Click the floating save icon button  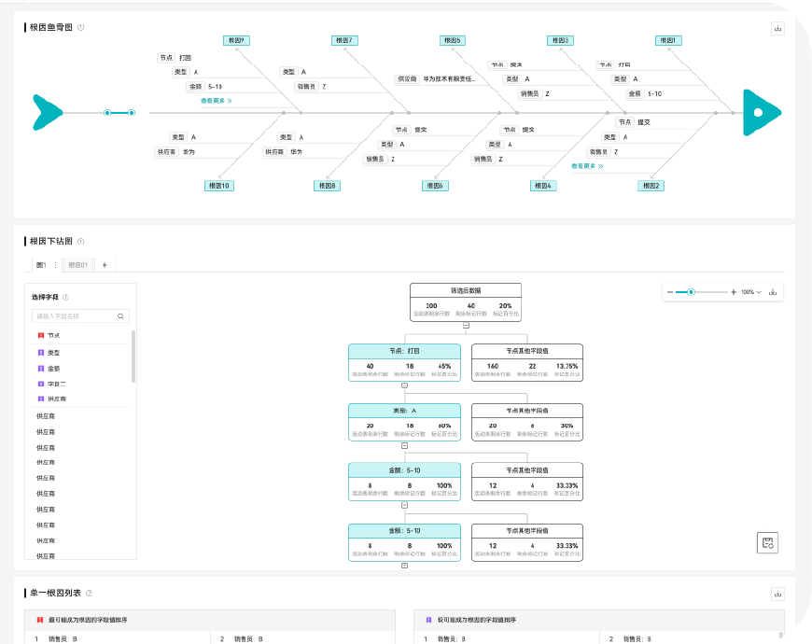767,542
